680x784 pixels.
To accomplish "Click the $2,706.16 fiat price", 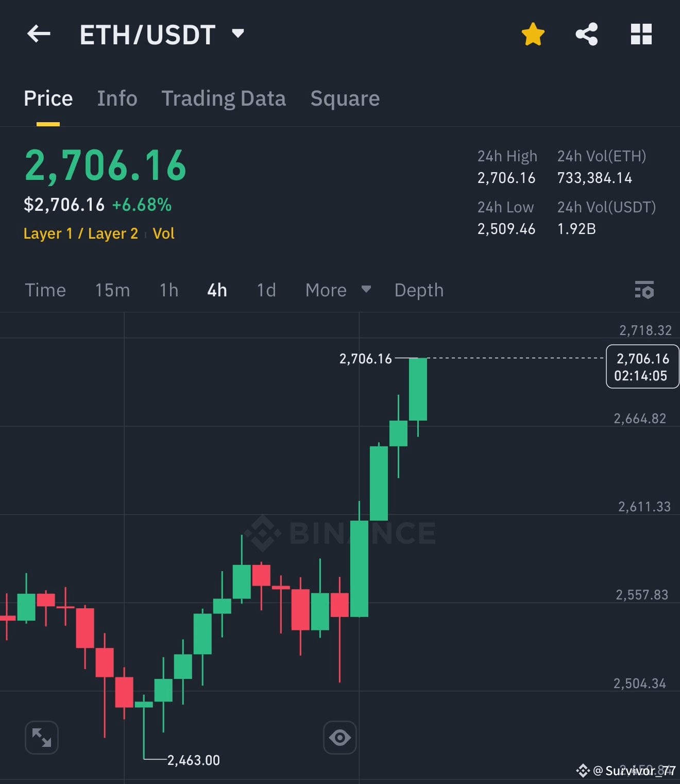I will click(64, 205).
